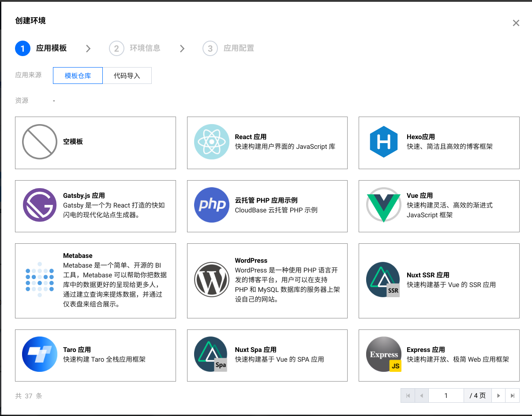The image size is (532, 416).
Task: Click the purple Gatsby.js logo
Action: (x=40, y=205)
